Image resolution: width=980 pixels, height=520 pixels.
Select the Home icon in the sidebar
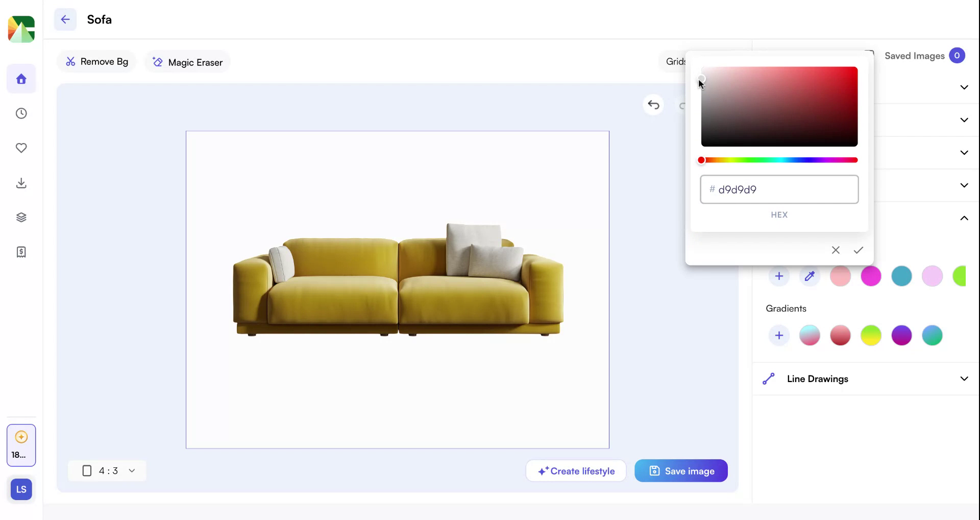21,79
